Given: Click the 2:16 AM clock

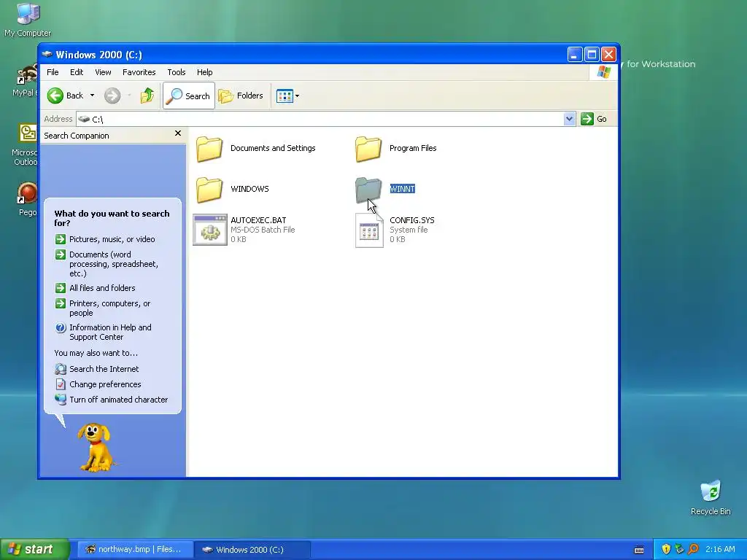Looking at the screenshot, I should click(720, 549).
